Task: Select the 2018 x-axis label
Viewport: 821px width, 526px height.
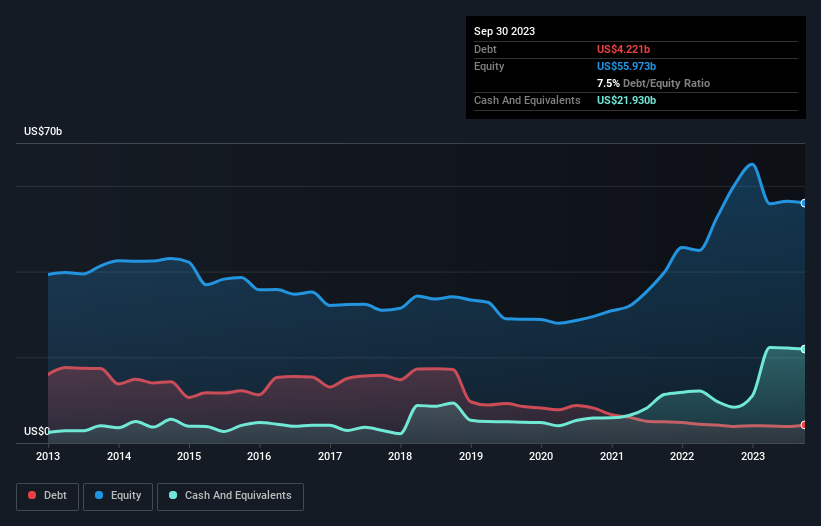Action: tap(400, 456)
